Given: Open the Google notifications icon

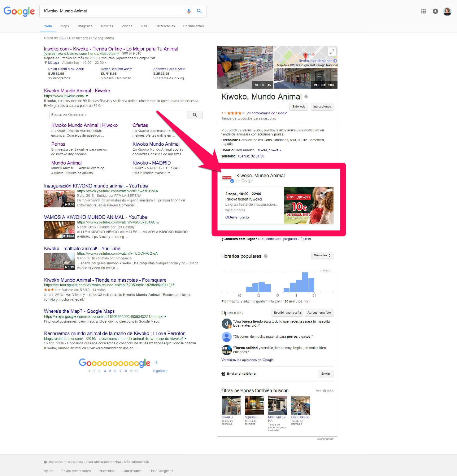Looking at the screenshot, I should (435, 11).
